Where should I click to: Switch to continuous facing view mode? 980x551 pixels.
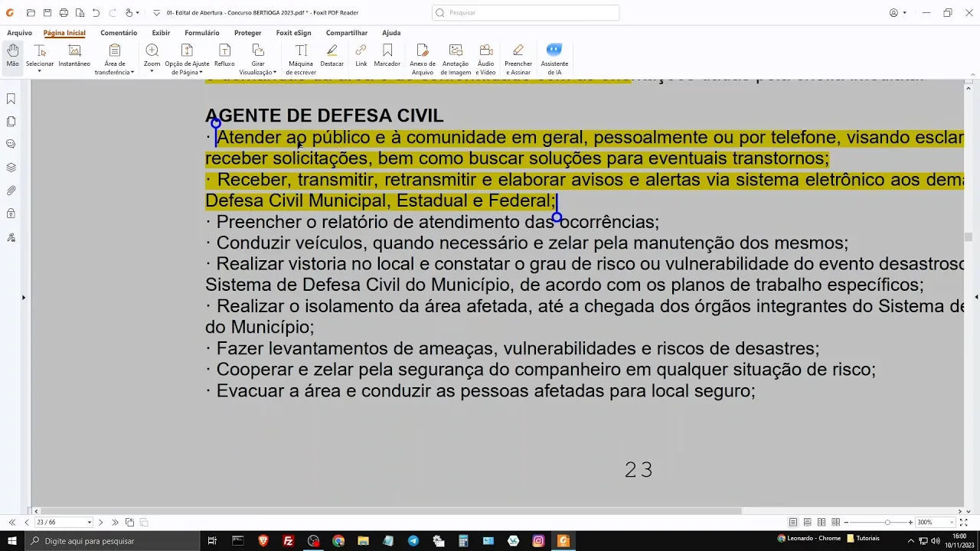pos(835,522)
